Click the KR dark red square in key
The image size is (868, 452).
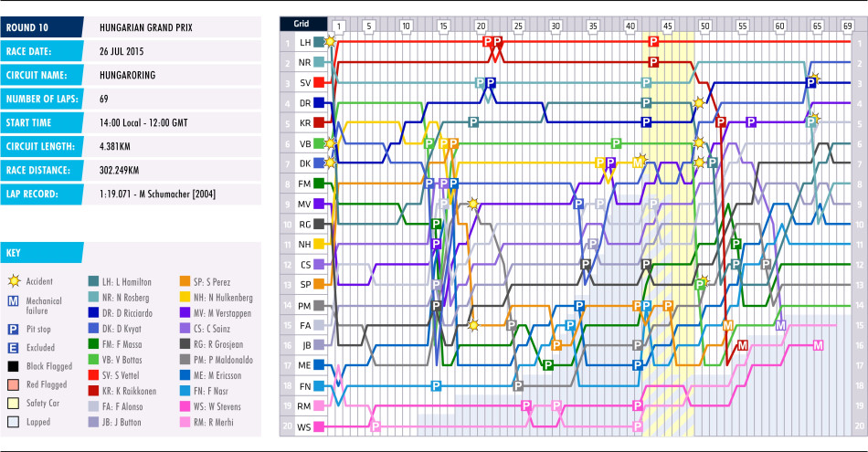pos(93,391)
